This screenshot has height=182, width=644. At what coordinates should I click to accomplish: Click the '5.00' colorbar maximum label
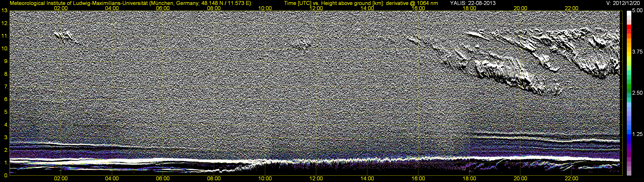tap(637, 11)
